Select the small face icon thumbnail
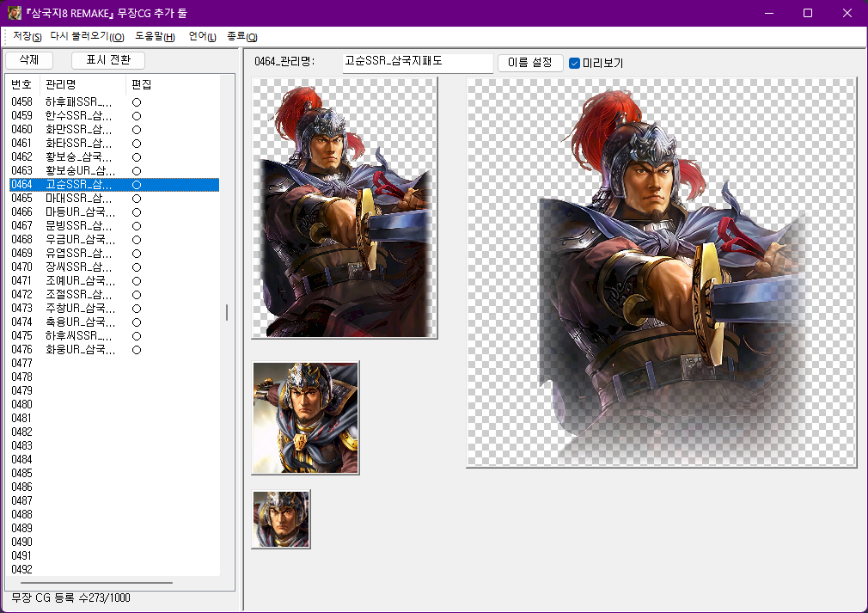Screen dimensions: 868x613 (x=281, y=519)
